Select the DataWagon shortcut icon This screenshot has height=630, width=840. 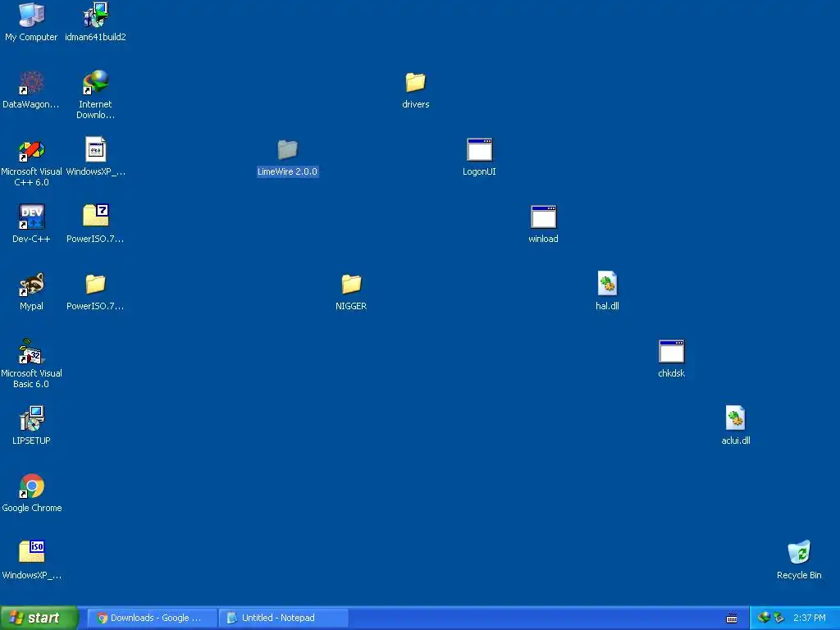[31, 89]
